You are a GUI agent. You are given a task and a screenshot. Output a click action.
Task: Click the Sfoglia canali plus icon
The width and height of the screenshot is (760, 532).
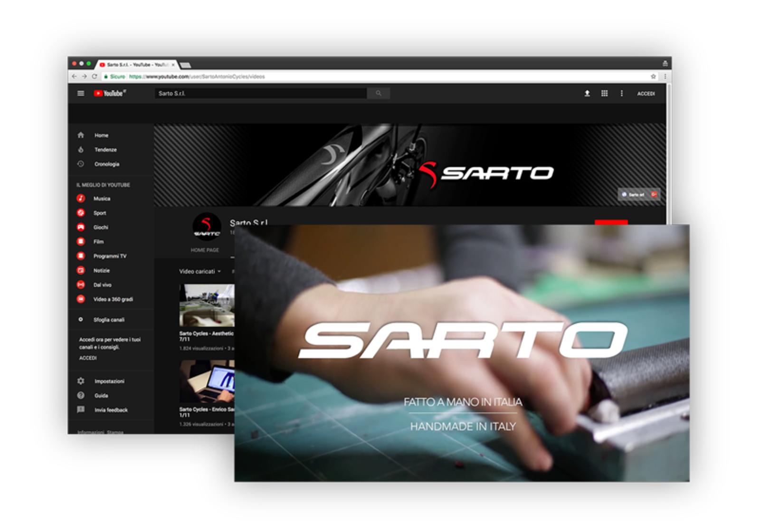(x=81, y=320)
